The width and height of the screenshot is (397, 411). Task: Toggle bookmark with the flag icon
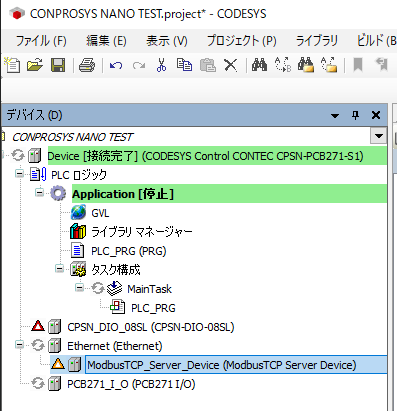coord(358,65)
